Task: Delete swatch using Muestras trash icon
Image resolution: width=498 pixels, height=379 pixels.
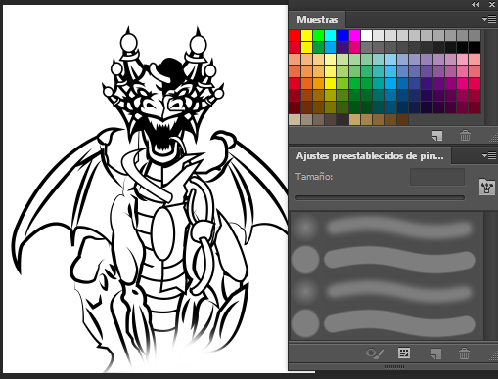Action: click(x=465, y=136)
